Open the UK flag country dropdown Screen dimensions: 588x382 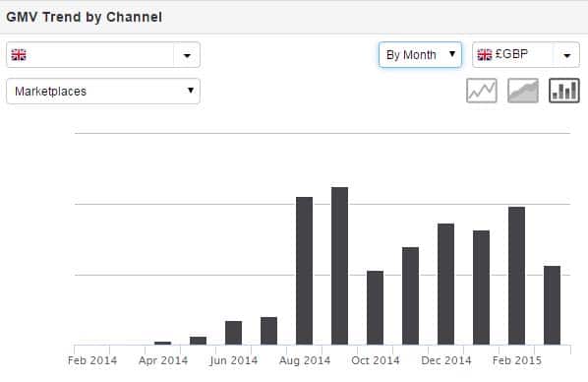coord(103,55)
